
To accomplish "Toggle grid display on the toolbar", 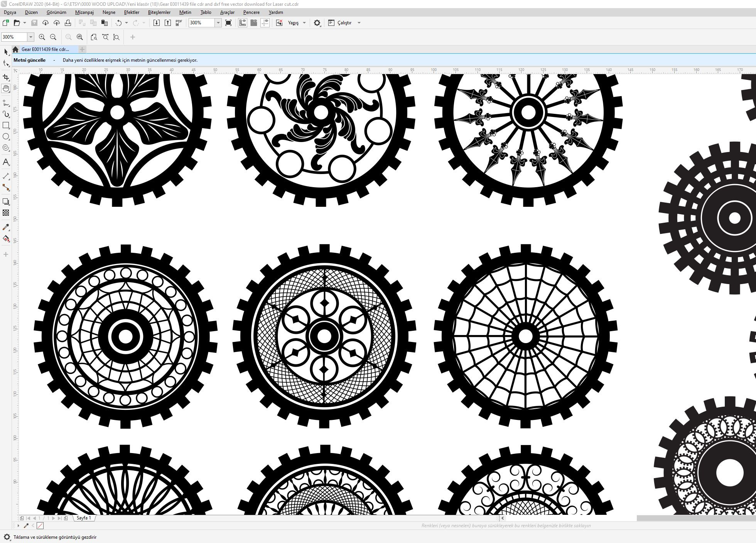I will [x=253, y=23].
